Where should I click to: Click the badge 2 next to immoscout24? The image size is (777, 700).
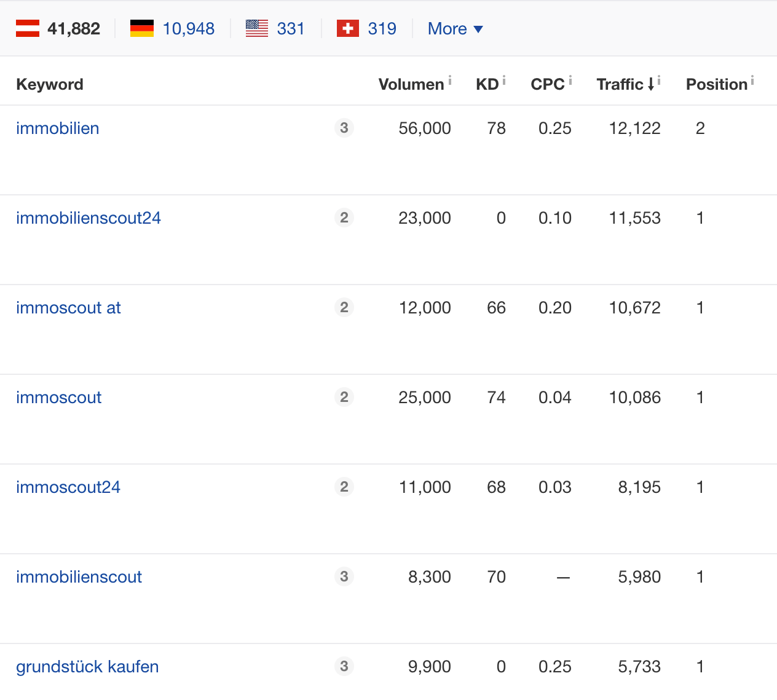(x=344, y=487)
